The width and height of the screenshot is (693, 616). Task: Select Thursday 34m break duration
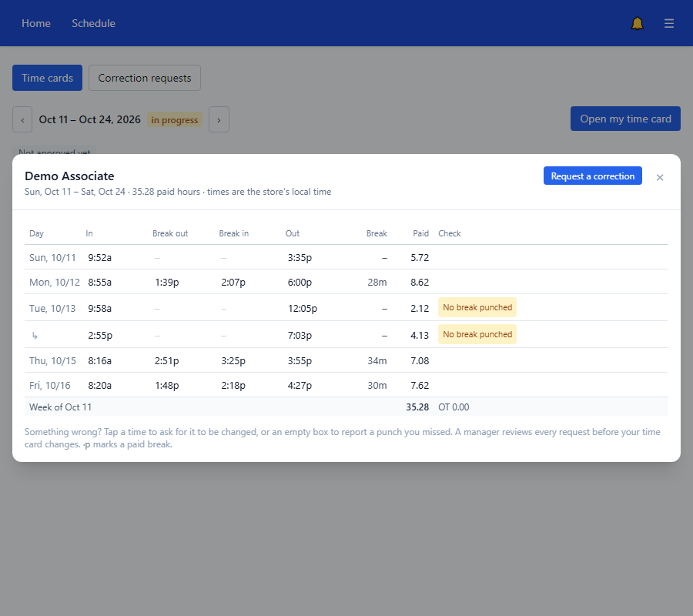tap(377, 361)
